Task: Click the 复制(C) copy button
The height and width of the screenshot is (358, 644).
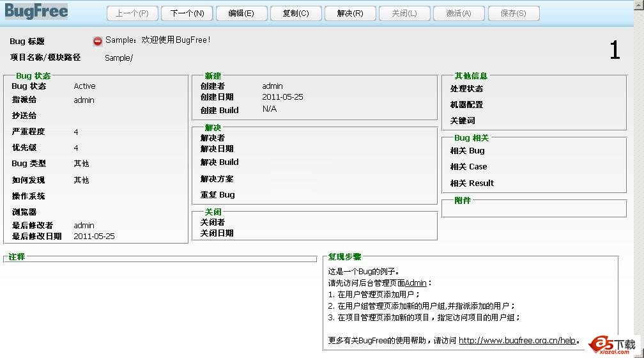Action: click(x=296, y=13)
